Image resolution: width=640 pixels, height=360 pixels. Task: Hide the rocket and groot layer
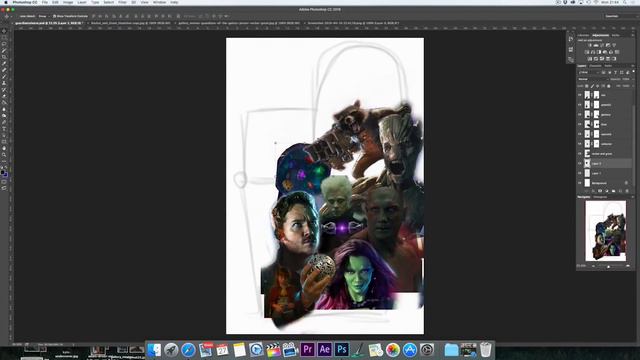pyautogui.click(x=580, y=153)
